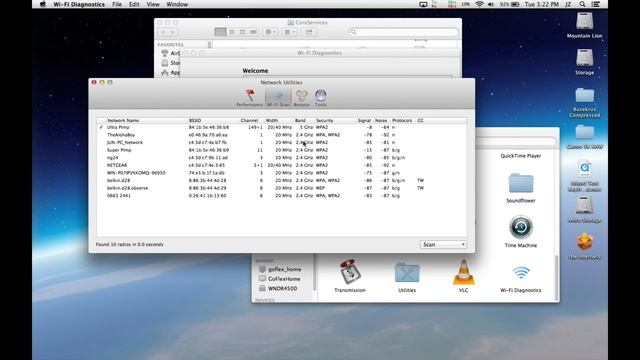Open the Bonjour toolbar icon
Image resolution: width=640 pixels, height=360 pixels.
coord(302,98)
